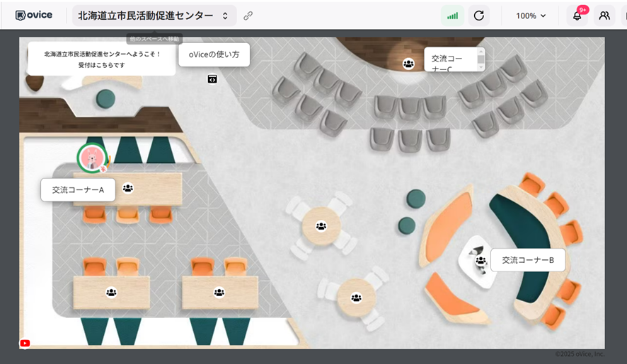Join meeting group icon beside 交流コーナーC
This screenshot has width=627, height=364.
[408, 64]
